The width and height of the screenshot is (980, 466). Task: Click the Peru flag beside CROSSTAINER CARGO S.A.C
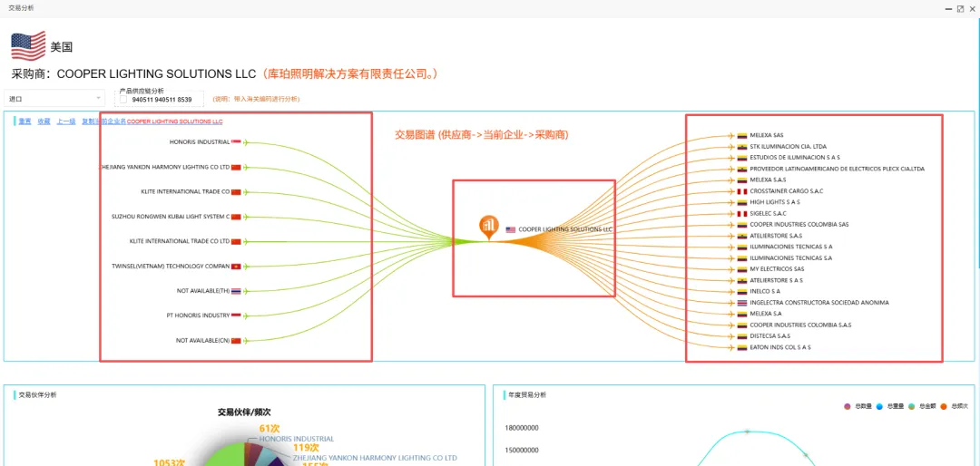click(742, 191)
